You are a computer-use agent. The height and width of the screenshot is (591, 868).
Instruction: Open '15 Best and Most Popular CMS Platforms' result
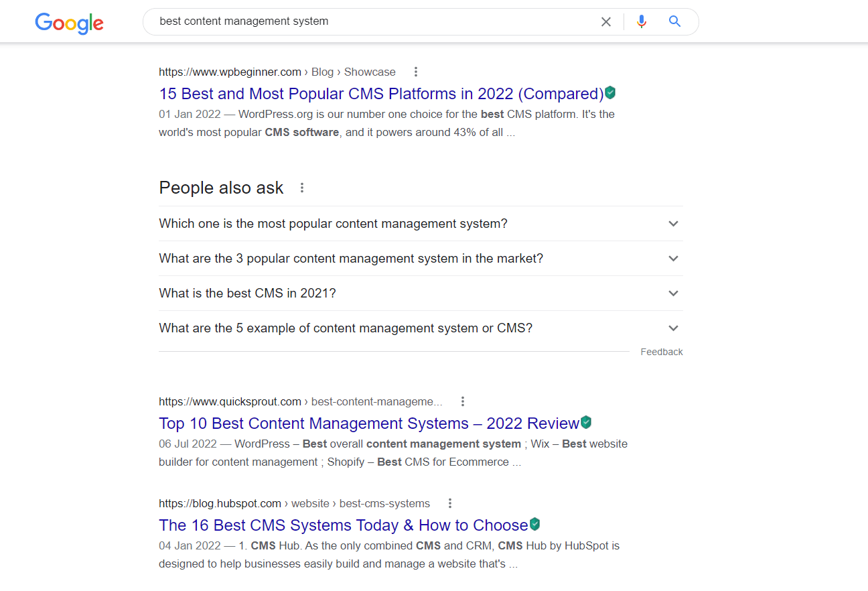381,94
